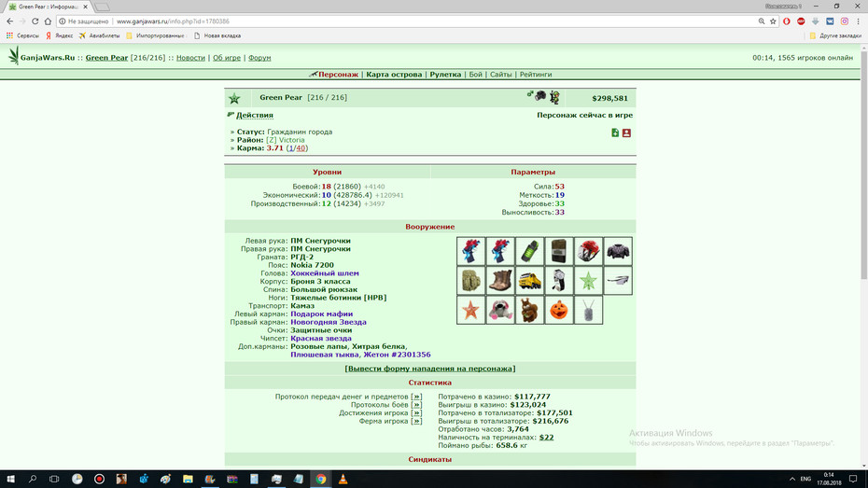The image size is (868, 488).
Task: Click the yellow Камаз truck icon
Action: (x=529, y=281)
